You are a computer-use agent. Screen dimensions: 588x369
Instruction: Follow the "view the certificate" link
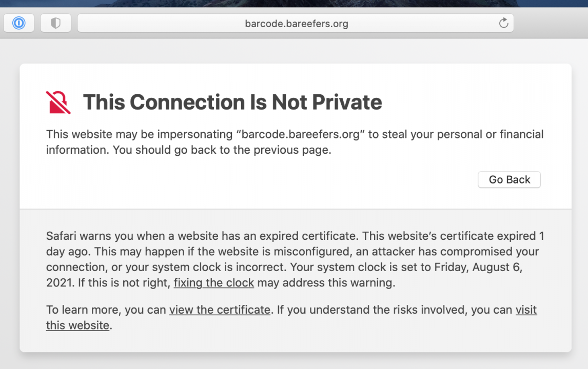coord(220,310)
